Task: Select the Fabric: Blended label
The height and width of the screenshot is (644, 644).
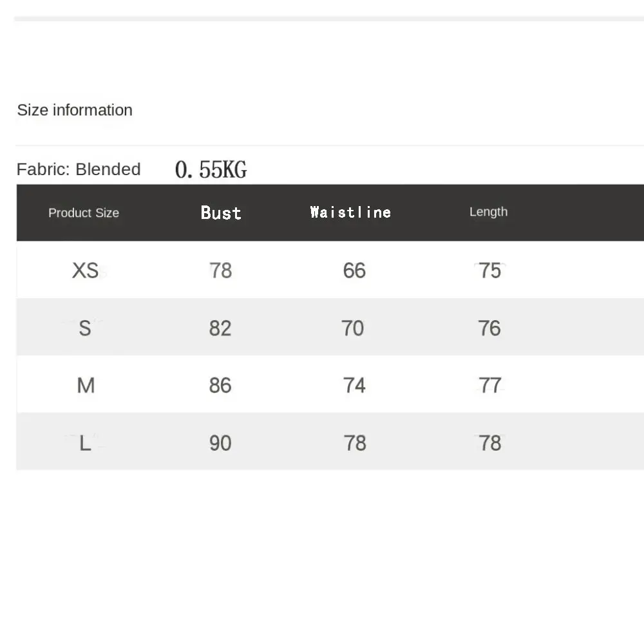Action: pyautogui.click(x=79, y=169)
